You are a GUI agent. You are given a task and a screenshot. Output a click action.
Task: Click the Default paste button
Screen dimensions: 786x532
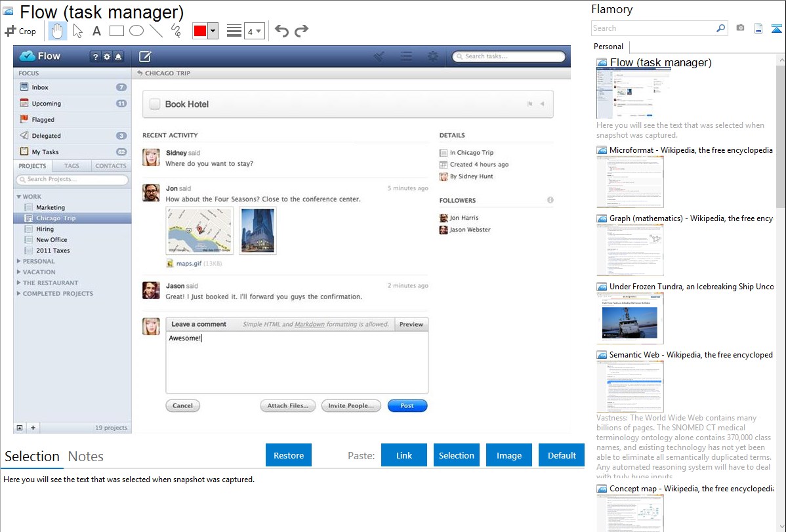(x=562, y=455)
